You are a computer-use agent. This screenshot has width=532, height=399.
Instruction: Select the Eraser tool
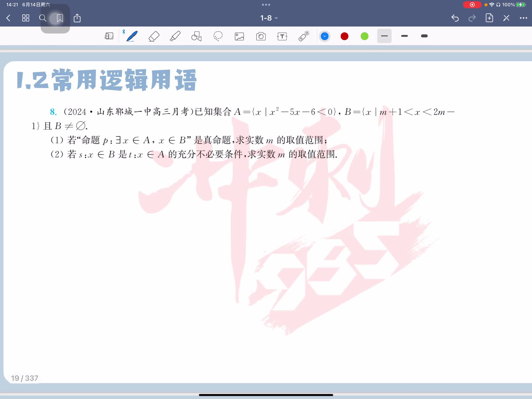coord(154,36)
